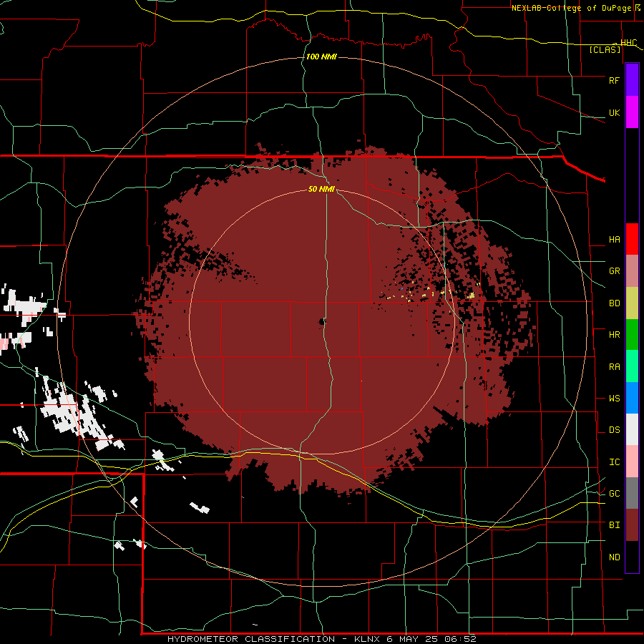Click the radar site black dot at center
The image size is (644, 644).
pos(323,321)
